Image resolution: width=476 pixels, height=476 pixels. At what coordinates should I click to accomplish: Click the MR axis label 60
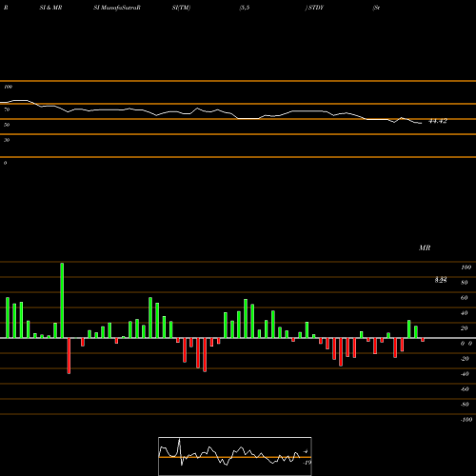[x=465, y=298]
